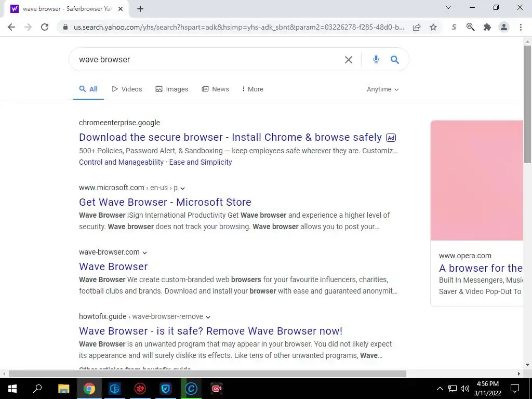The height and width of the screenshot is (399, 532).
Task: Open the Ease and Simplicity link
Action: pos(201,162)
